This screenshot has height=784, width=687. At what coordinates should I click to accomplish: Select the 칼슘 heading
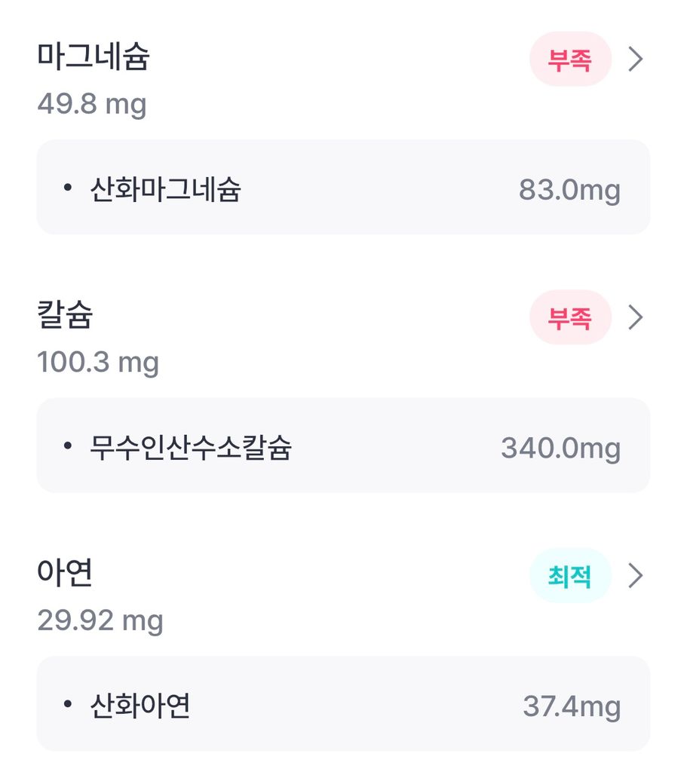(65, 315)
